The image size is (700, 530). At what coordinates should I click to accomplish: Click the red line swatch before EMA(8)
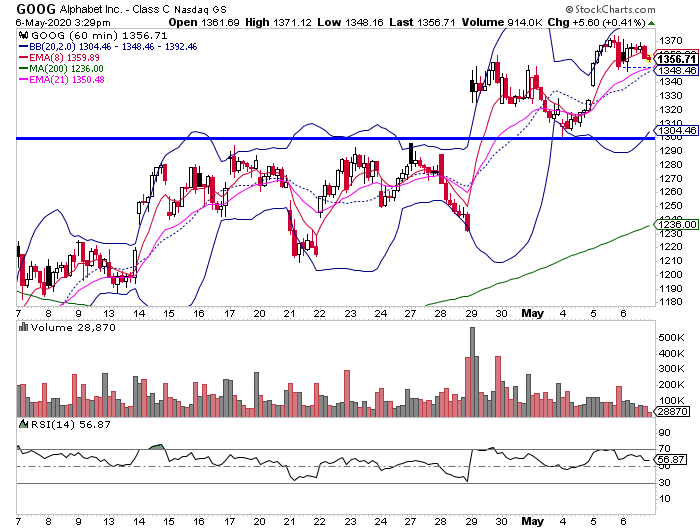(23, 58)
